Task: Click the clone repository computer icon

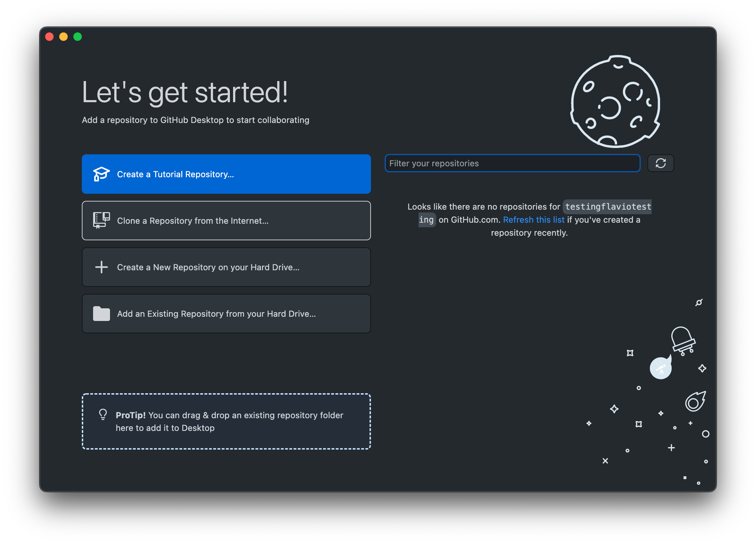Action: pyautogui.click(x=101, y=221)
